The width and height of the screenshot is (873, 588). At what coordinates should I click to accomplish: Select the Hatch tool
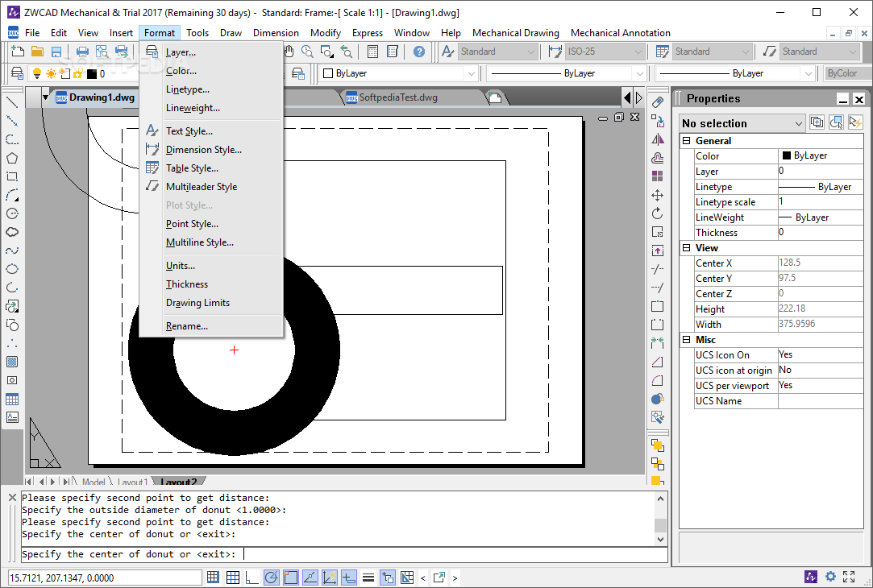[12, 362]
